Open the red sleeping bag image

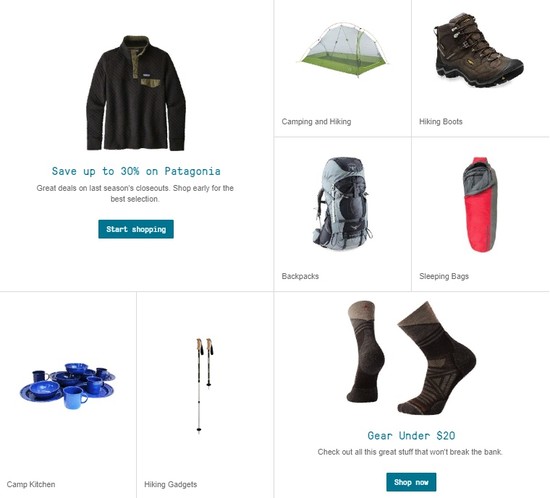(479, 204)
